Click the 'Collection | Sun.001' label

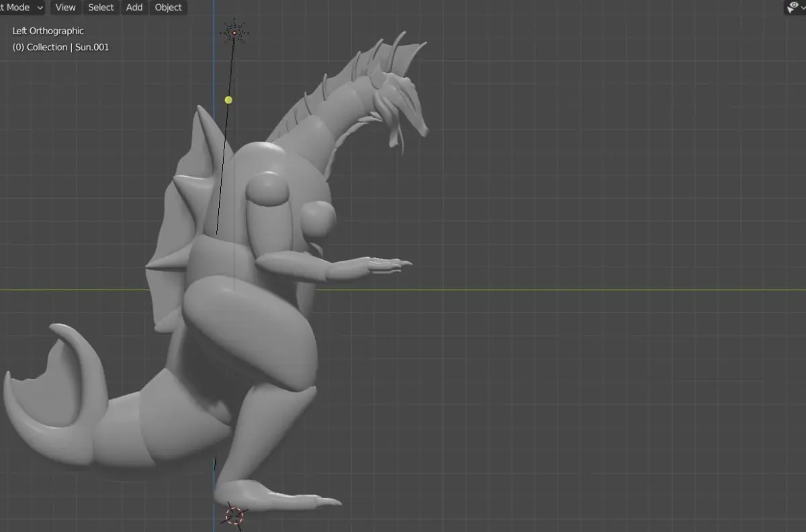(x=60, y=47)
